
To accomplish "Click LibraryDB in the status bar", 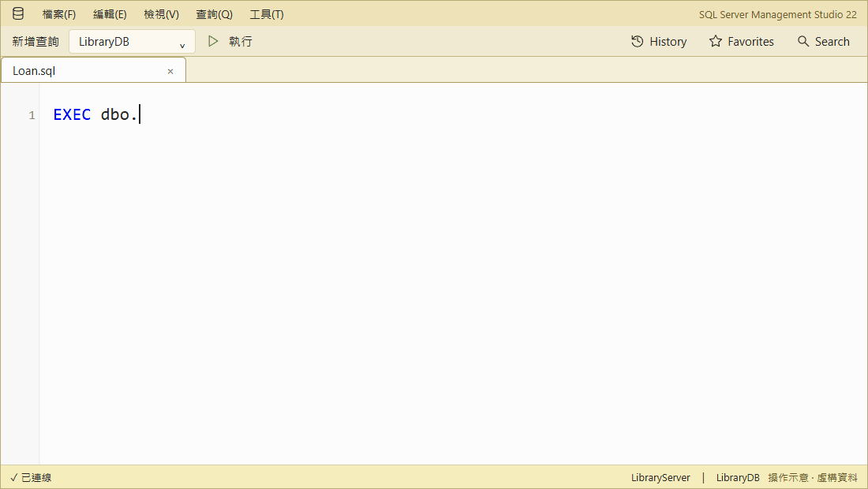I will click(x=738, y=477).
